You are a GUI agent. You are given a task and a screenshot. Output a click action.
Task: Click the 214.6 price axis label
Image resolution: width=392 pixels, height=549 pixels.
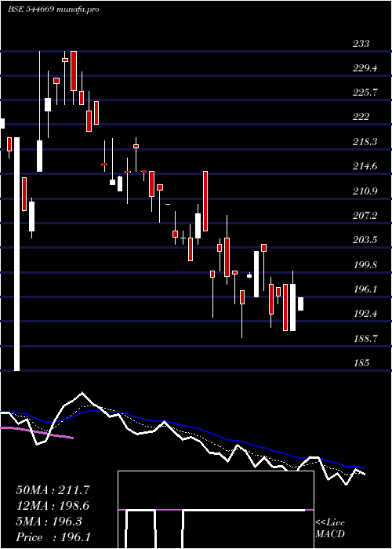[x=365, y=166]
